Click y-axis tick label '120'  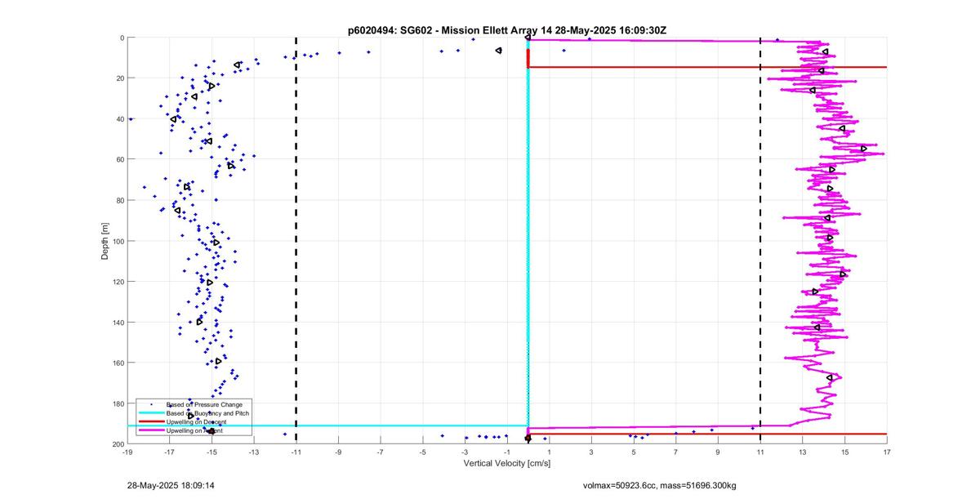click(118, 282)
